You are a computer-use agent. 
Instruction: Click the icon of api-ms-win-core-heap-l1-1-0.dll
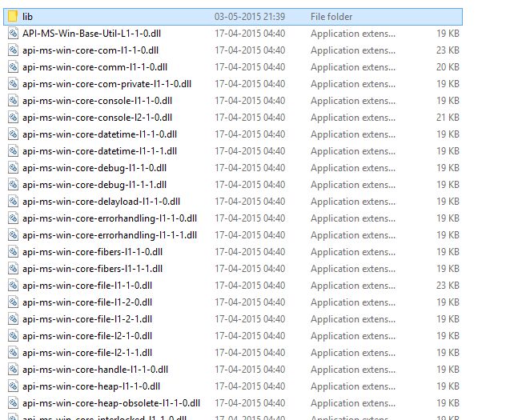pos(13,386)
